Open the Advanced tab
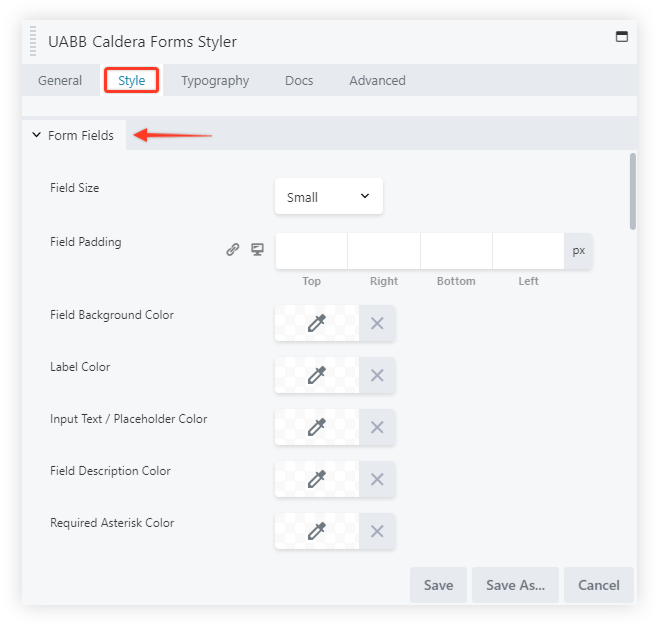 (377, 81)
